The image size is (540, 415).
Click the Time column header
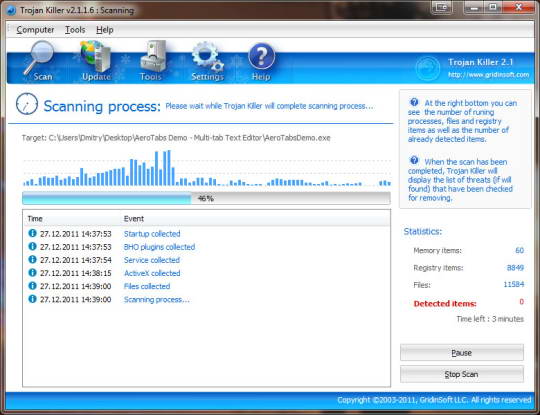[x=72, y=219]
